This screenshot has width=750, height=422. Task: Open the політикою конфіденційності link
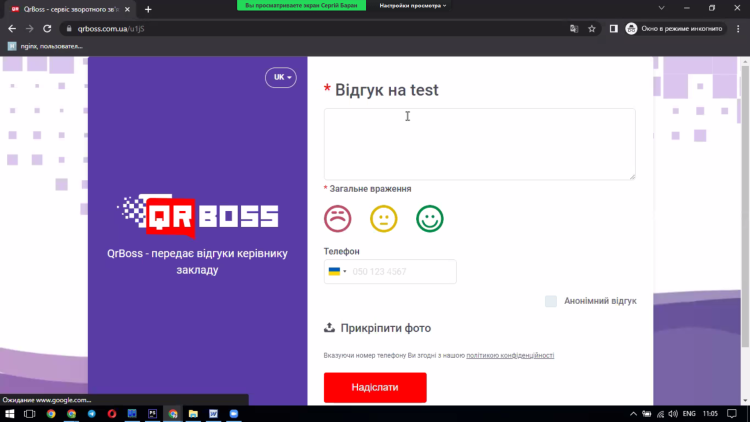pos(510,355)
